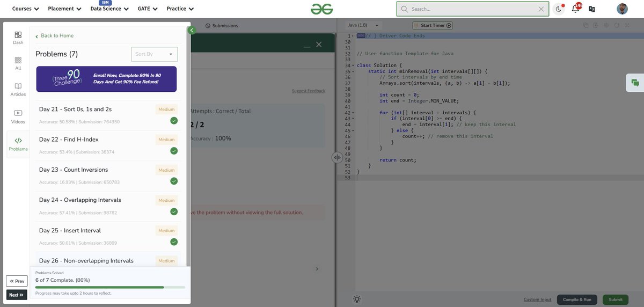Open the Dash sidebar section
The image size is (644, 307).
[18, 38]
